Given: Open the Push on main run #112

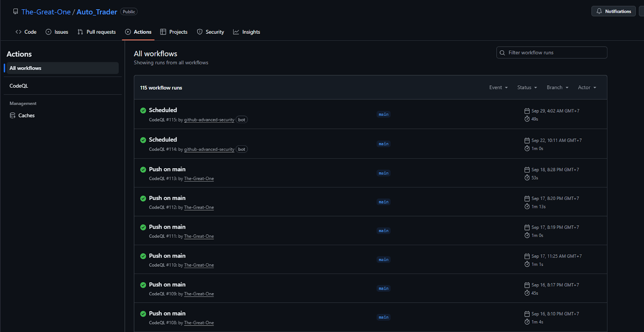Looking at the screenshot, I should tap(167, 198).
